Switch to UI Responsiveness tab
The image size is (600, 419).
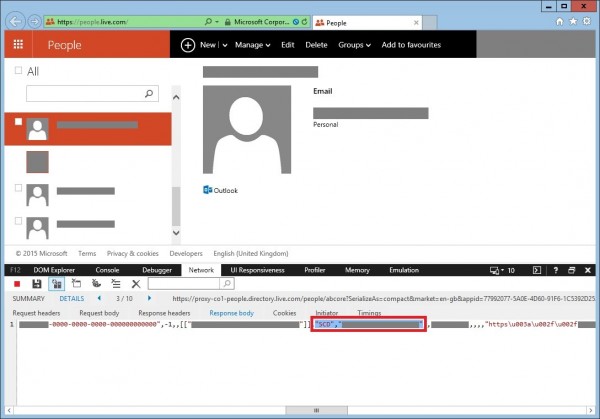pyautogui.click(x=257, y=270)
